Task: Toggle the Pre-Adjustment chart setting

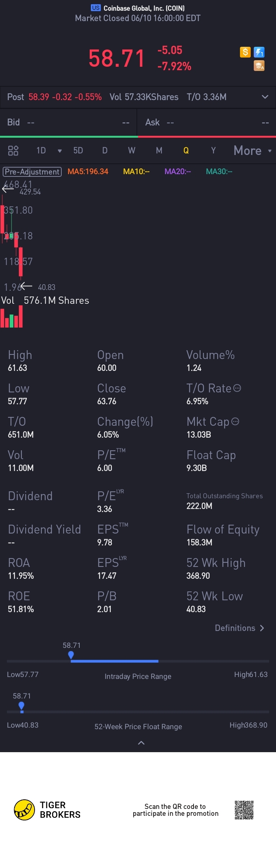Action: click(x=33, y=172)
